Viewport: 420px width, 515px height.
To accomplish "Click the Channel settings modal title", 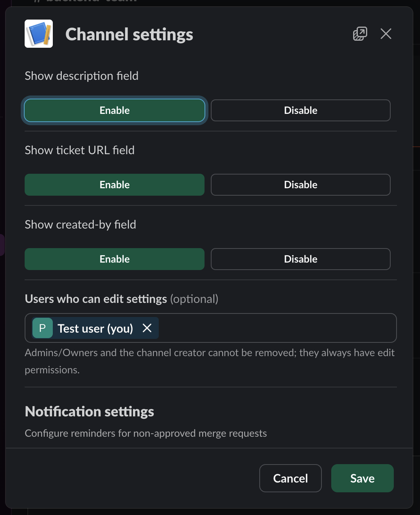I will pyautogui.click(x=129, y=34).
